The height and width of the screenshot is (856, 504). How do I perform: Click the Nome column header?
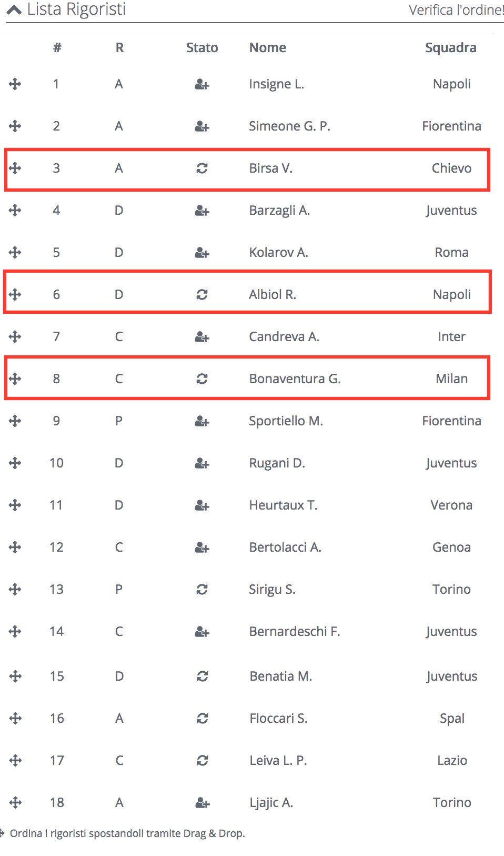pos(268,48)
